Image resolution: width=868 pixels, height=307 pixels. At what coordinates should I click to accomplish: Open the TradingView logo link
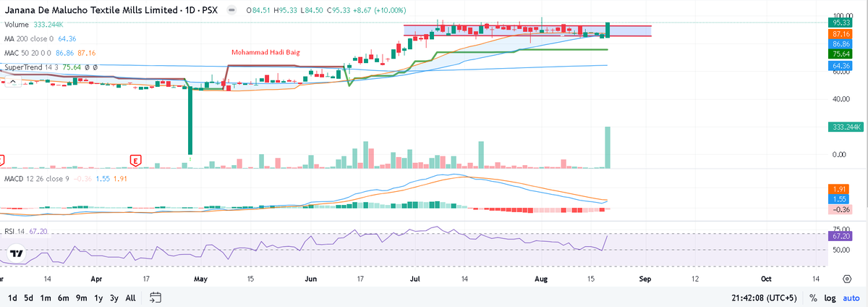point(17,253)
